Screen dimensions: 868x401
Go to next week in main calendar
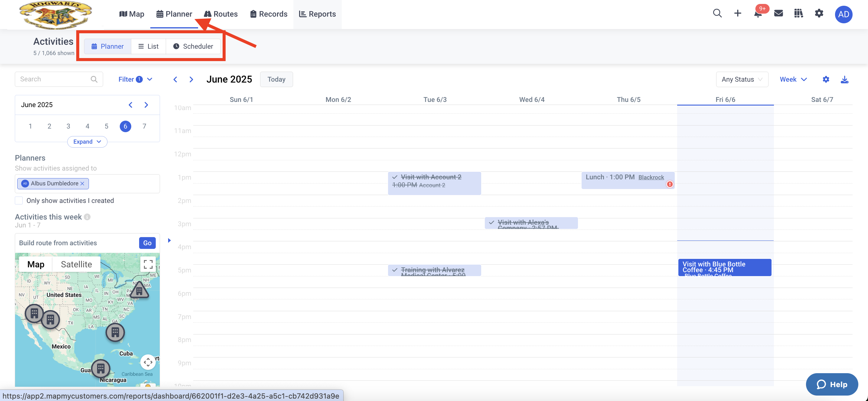click(x=191, y=80)
